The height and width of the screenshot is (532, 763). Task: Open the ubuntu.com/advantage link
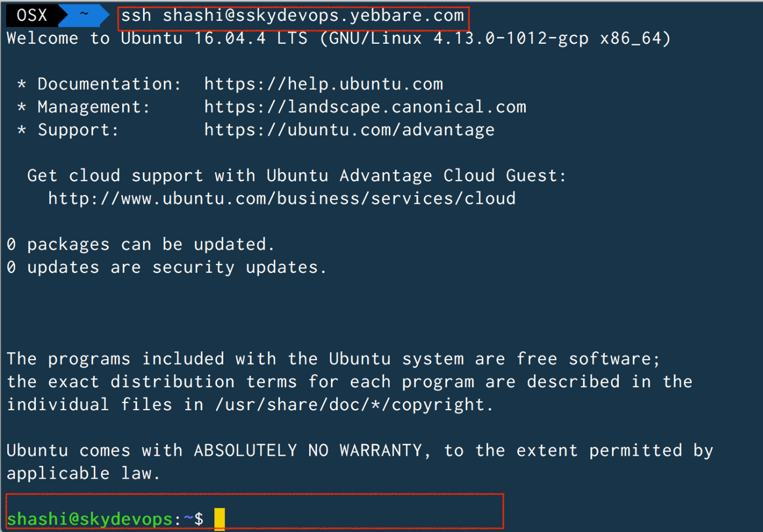click(x=350, y=130)
